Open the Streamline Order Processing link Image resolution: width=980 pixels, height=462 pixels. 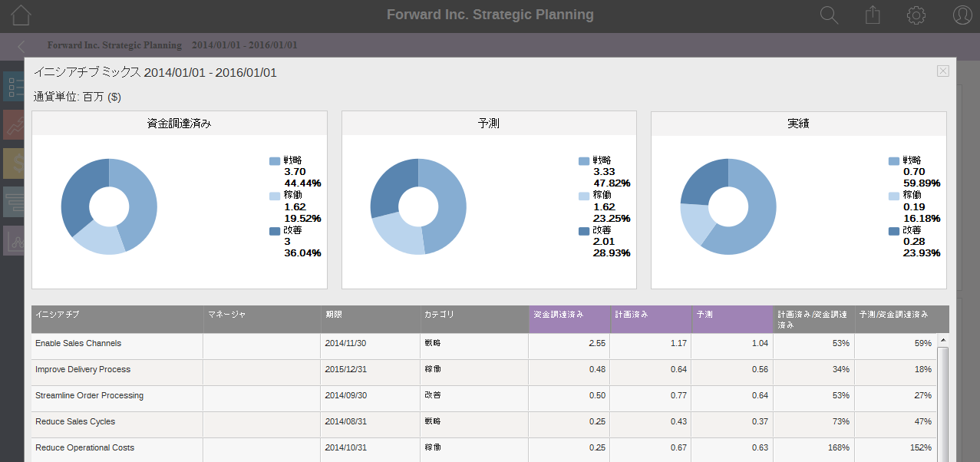pyautogui.click(x=89, y=396)
